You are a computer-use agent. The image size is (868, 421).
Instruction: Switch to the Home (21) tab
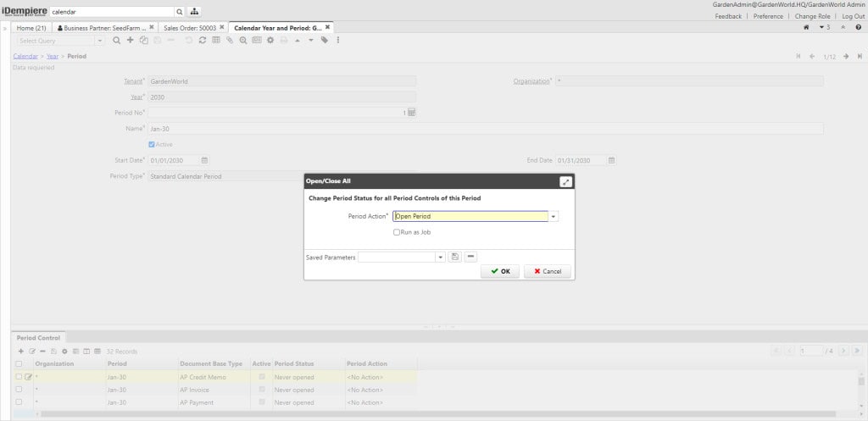31,28
